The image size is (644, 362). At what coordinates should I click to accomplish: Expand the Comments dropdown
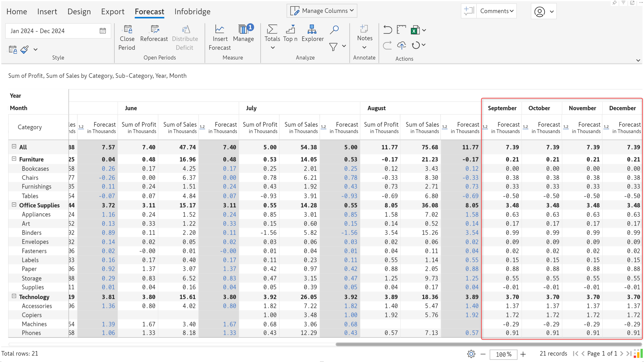[x=496, y=11]
